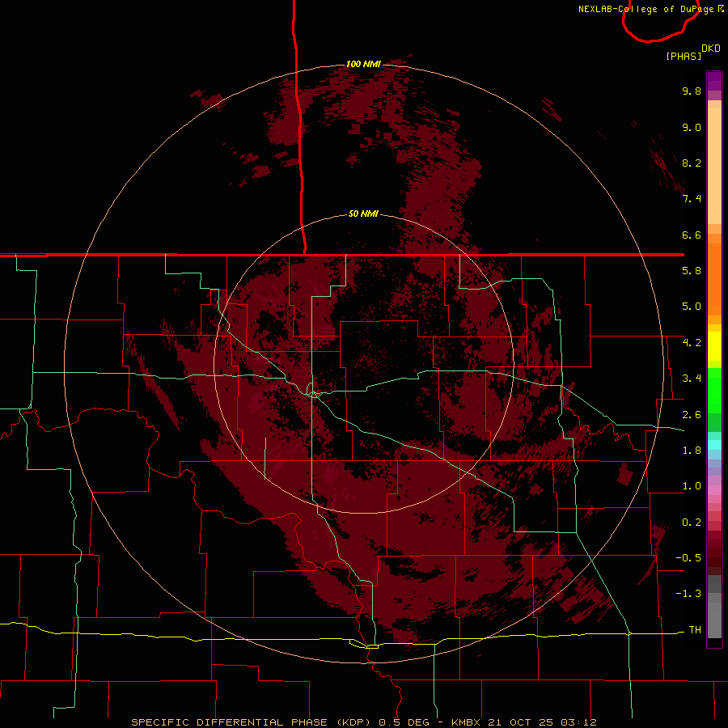Image resolution: width=728 pixels, height=728 pixels.
Task: Click the 1.8 value on the color scale
Action: point(692,451)
